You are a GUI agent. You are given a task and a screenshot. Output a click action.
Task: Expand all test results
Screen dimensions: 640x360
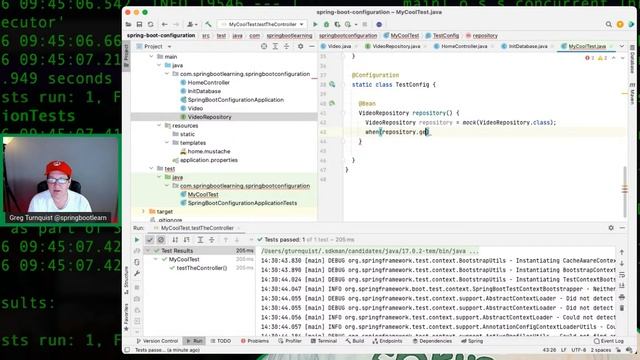[200, 240]
